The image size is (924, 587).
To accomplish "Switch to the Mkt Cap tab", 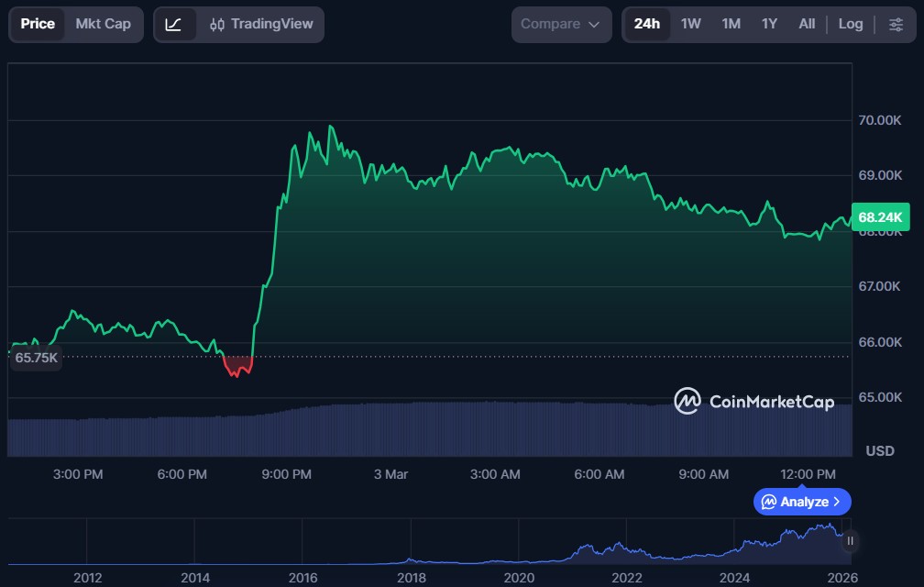I will tap(103, 24).
